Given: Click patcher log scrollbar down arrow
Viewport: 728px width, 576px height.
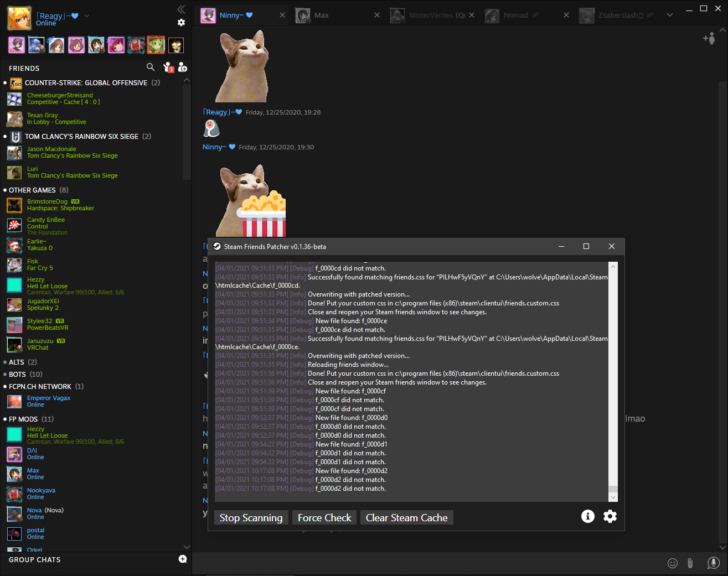Looking at the screenshot, I should pyautogui.click(x=613, y=497).
